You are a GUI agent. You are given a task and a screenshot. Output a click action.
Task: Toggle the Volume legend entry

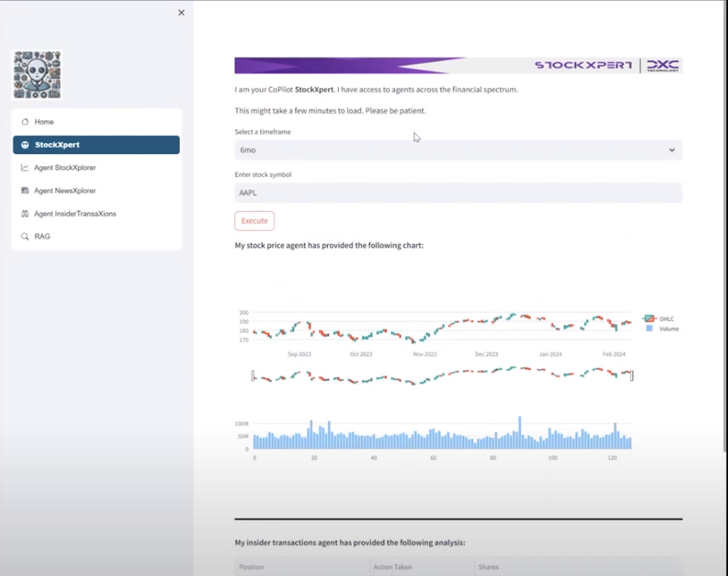662,329
